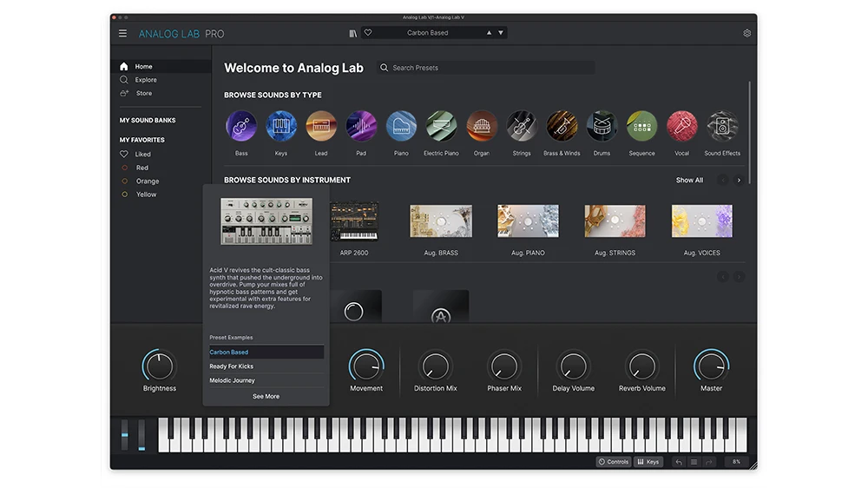Click the Search Presets field
Screen dimensions: 868x488
click(486, 68)
